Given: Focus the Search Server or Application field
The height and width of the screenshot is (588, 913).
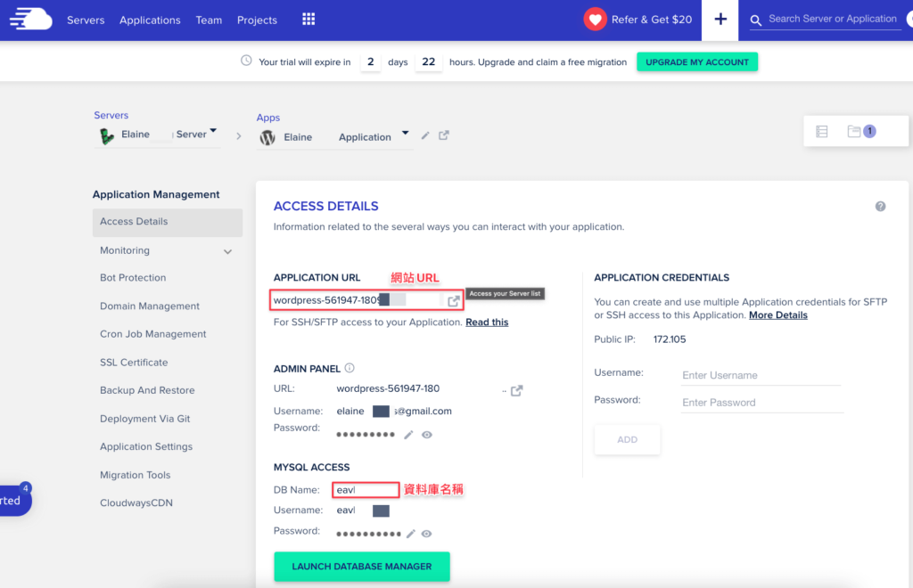Looking at the screenshot, I should (833, 20).
